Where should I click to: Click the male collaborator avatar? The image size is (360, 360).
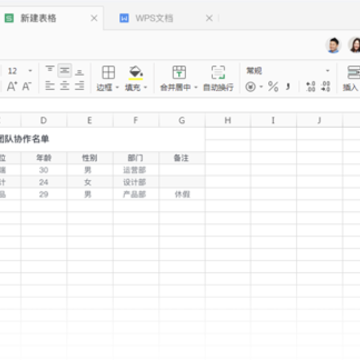(x=333, y=45)
